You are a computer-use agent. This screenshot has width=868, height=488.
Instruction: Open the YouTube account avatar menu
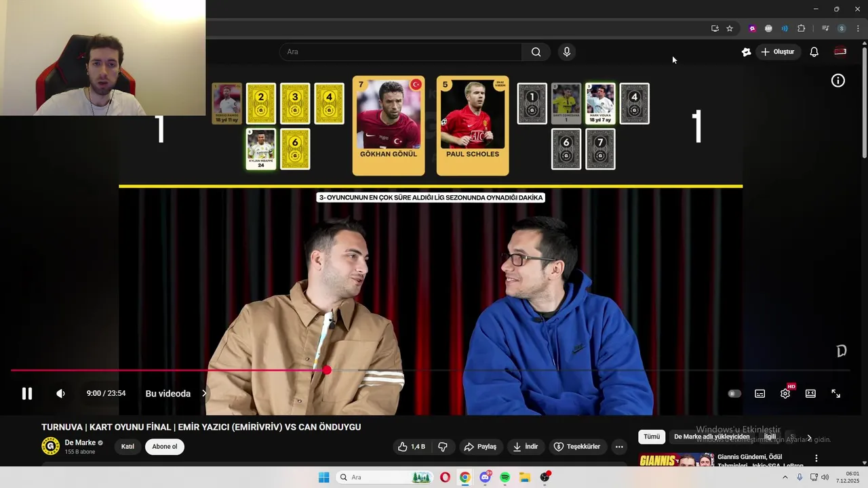pyautogui.click(x=840, y=52)
